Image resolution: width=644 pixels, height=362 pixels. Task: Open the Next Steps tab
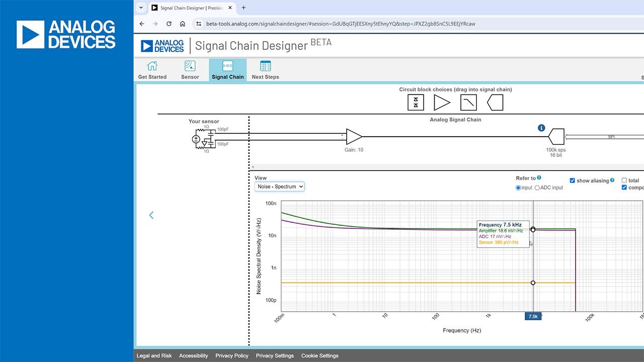pyautogui.click(x=265, y=70)
